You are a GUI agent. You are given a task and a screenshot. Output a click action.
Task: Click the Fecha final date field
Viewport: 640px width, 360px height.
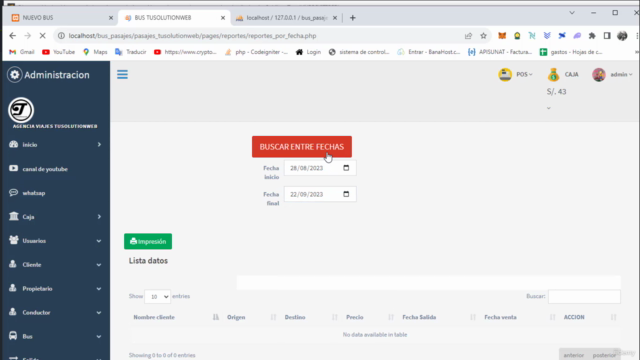click(320, 194)
